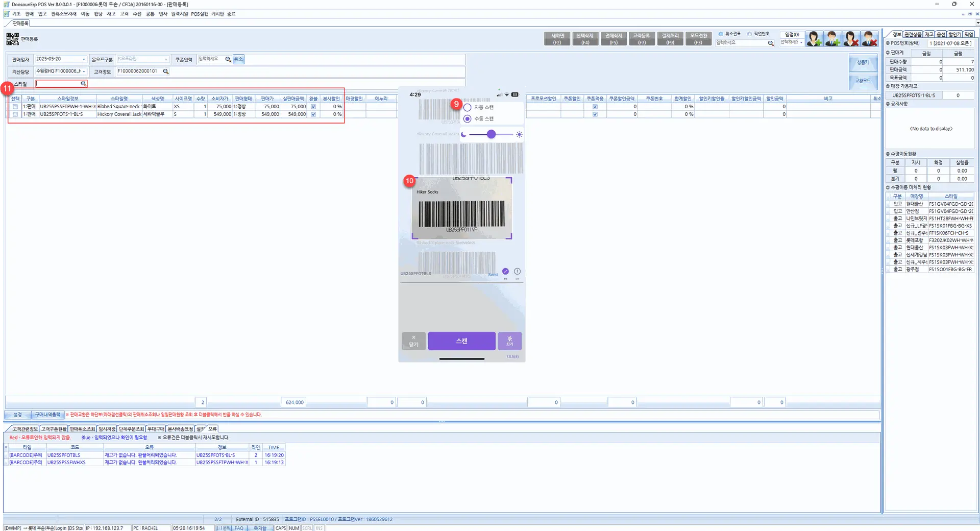Click the 결제처리 (F9) button
980x531 pixels.
pyautogui.click(x=670, y=39)
